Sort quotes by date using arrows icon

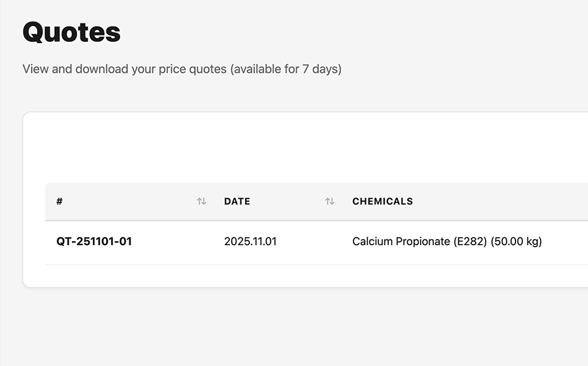330,201
